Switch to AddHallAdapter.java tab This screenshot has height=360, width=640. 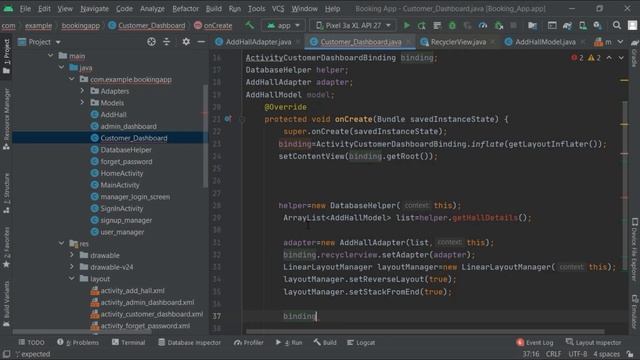[x=258, y=42]
